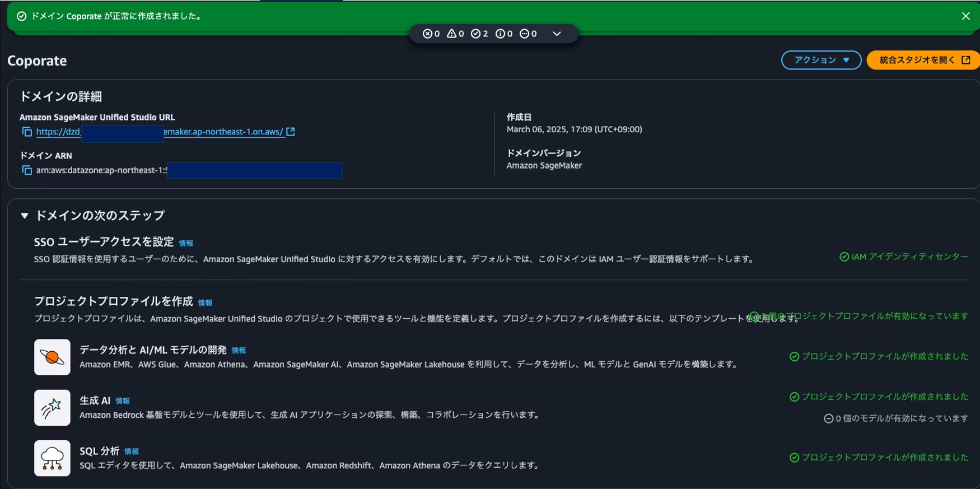The height and width of the screenshot is (489, 980).
Task: Click the creation date March 06, 2025 value
Action: click(x=574, y=129)
